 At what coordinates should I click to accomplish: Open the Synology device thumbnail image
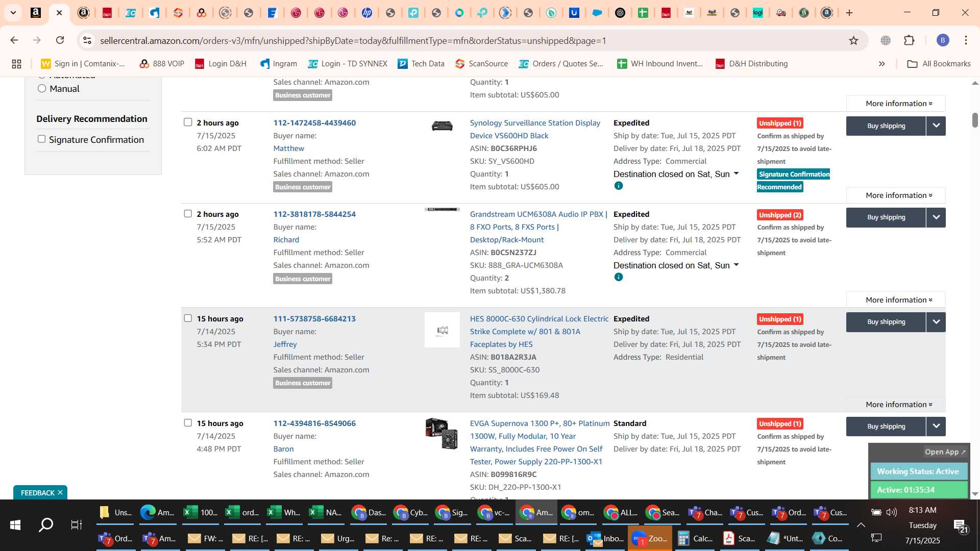point(442,126)
